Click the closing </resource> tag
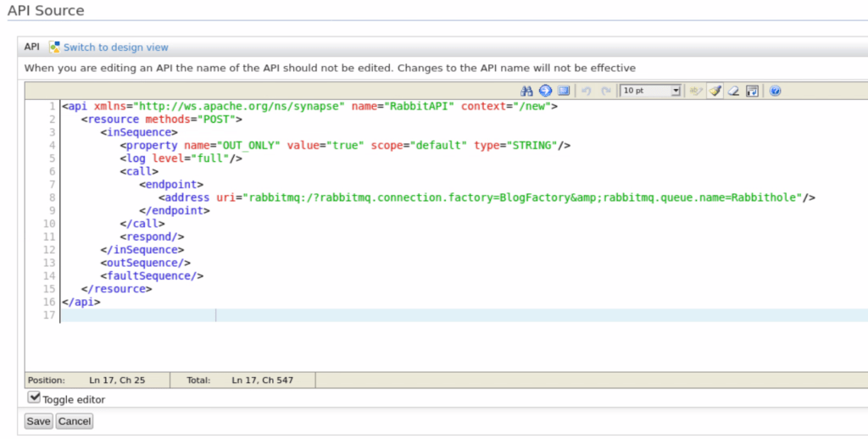 click(116, 289)
